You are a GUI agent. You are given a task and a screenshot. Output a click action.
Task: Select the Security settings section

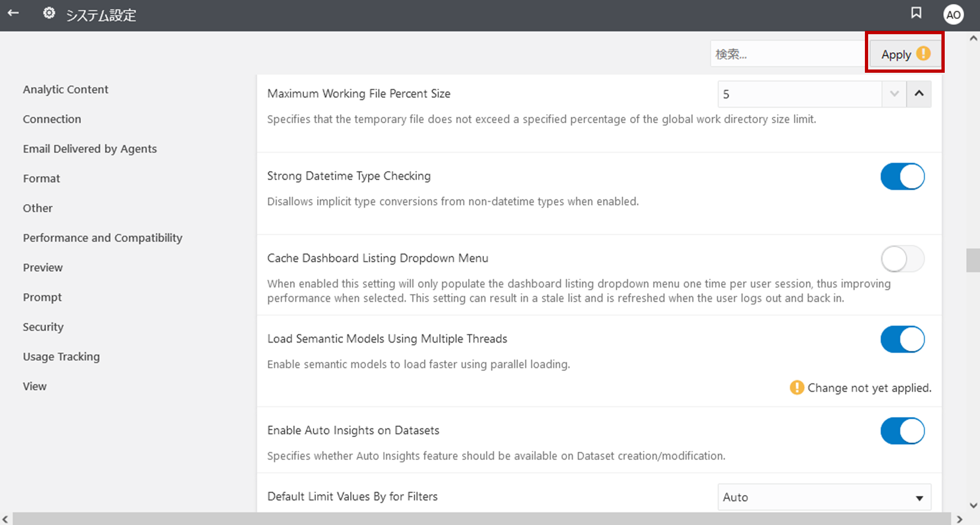[43, 327]
